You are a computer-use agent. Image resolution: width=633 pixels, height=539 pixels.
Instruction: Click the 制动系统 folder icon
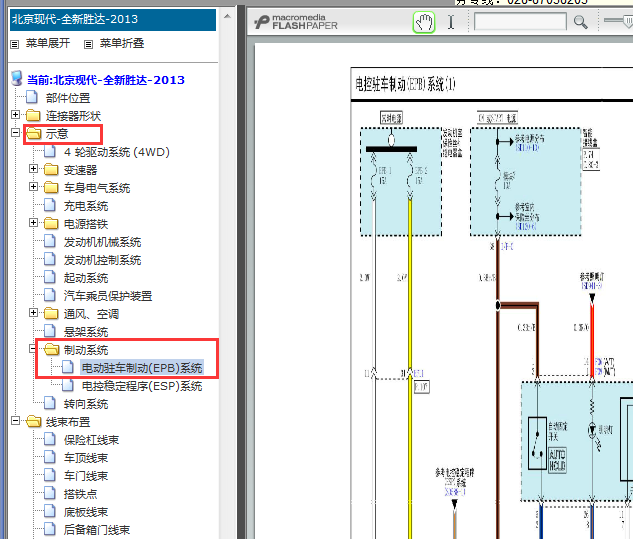52,350
